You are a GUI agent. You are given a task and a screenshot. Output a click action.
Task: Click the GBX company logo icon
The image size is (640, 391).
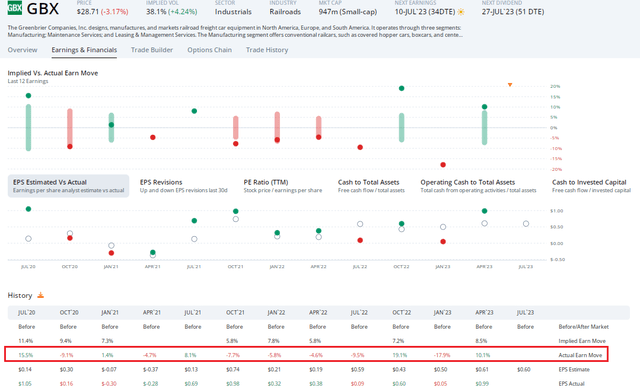pos(15,7)
